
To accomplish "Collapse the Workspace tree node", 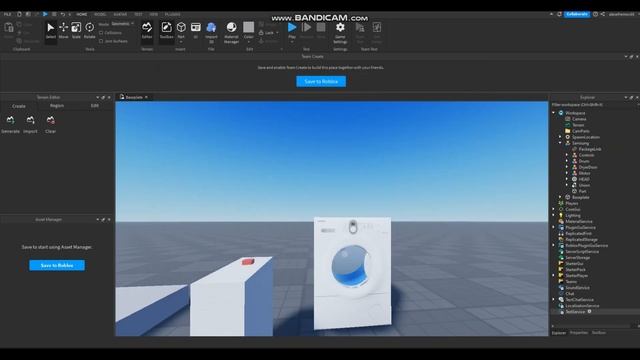I will click(x=554, y=113).
